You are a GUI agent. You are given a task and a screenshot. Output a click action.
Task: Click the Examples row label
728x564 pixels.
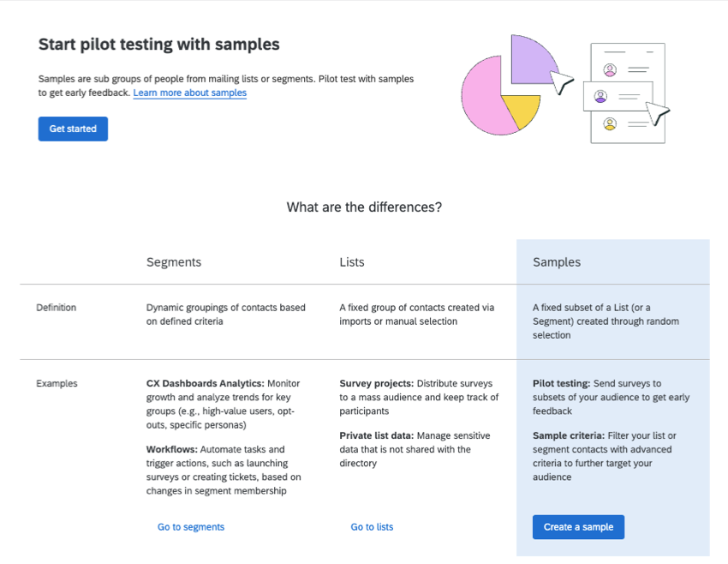57,384
